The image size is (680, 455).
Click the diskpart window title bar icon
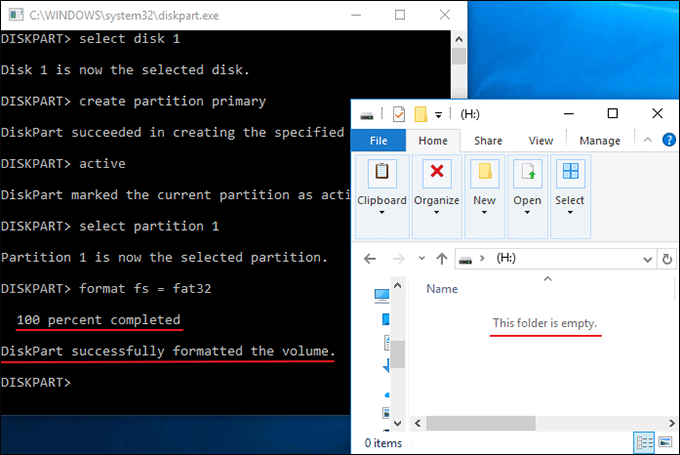pyautogui.click(x=16, y=15)
